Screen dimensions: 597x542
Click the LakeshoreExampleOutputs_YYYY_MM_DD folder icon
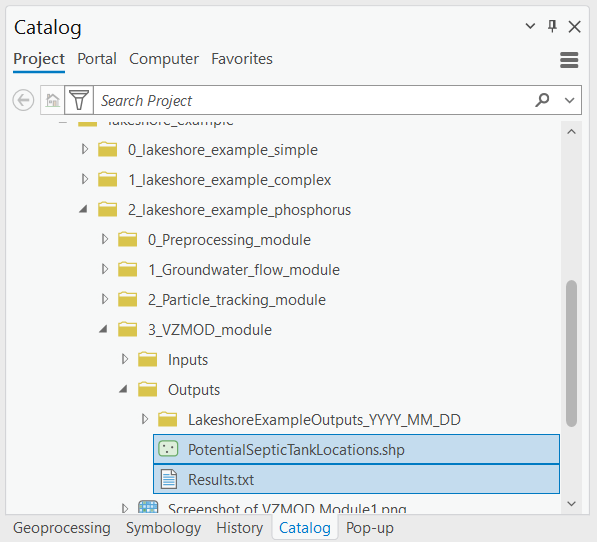pos(168,419)
